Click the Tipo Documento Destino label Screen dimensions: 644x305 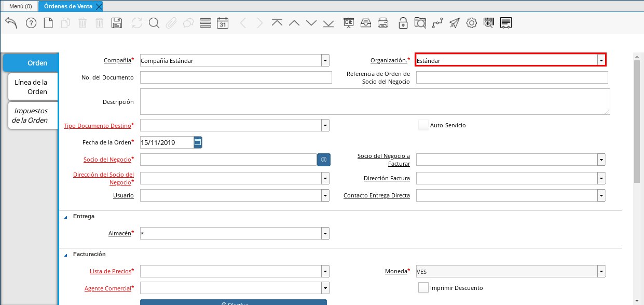[x=98, y=125]
